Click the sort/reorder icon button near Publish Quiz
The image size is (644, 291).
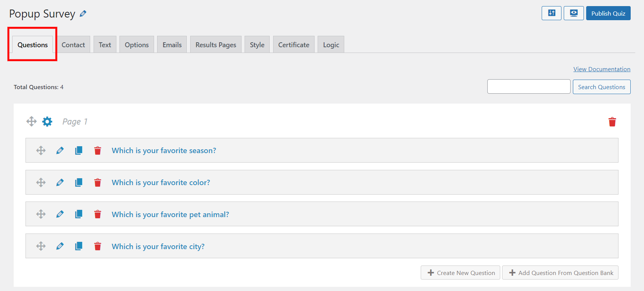tap(551, 13)
